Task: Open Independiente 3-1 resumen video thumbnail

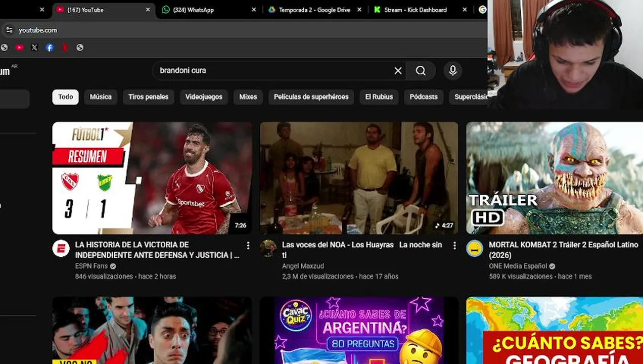Action: pos(152,178)
